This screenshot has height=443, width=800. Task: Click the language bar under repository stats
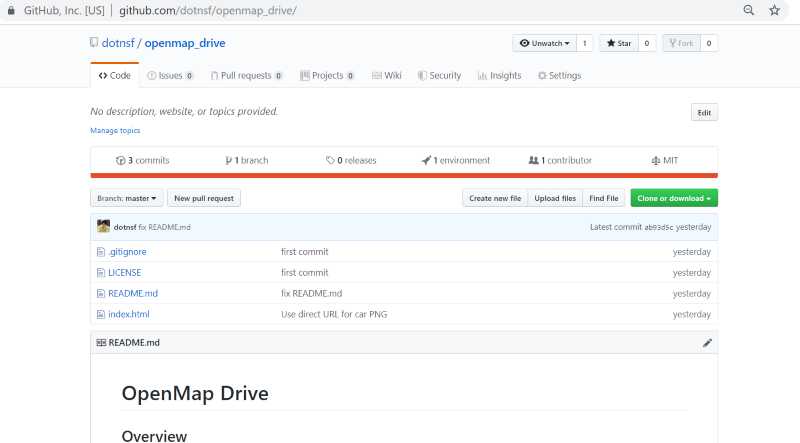(404, 176)
